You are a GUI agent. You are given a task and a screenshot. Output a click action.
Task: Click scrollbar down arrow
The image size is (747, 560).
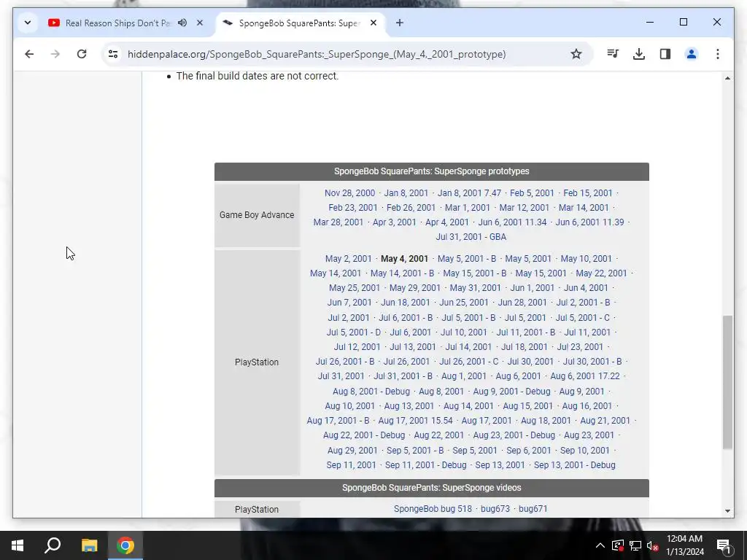(x=727, y=511)
